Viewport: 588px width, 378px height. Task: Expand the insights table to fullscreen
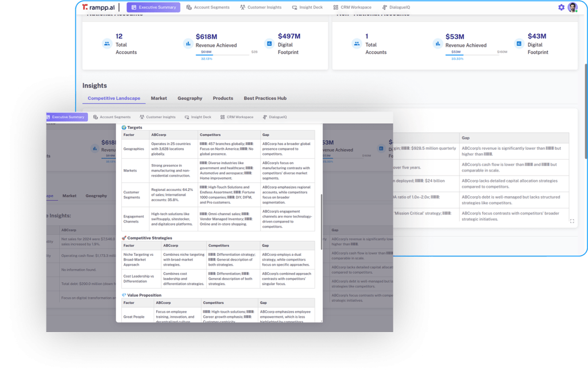coord(571,221)
